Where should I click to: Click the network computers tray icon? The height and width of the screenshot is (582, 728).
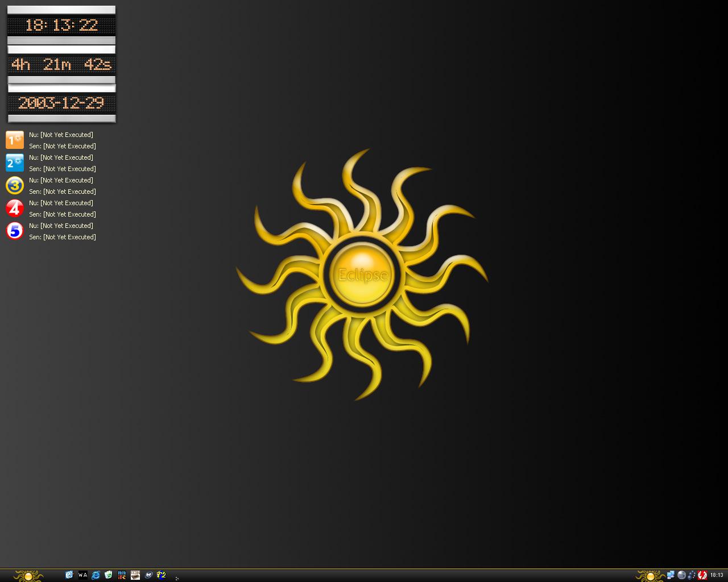tap(671, 575)
